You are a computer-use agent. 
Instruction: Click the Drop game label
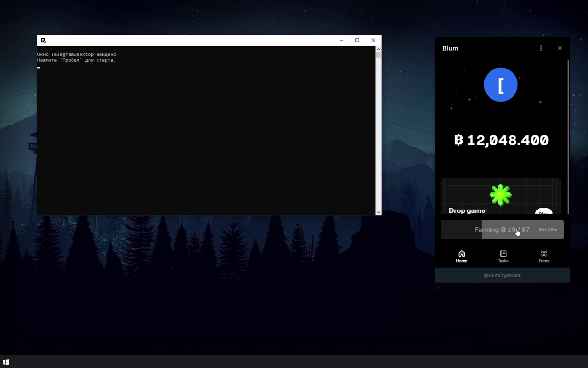[467, 210]
